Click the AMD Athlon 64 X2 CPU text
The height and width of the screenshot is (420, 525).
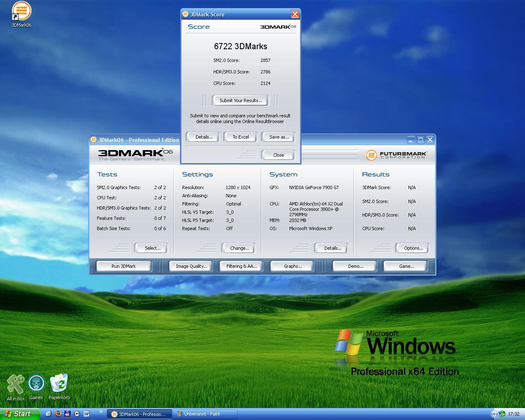coord(316,209)
